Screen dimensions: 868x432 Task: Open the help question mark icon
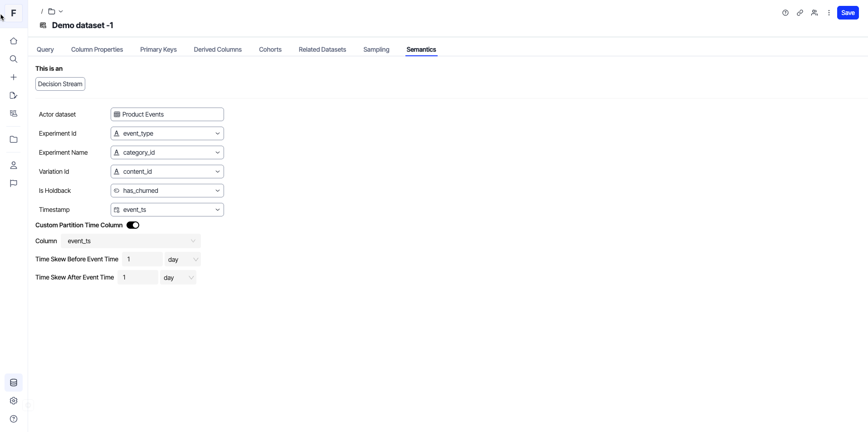tap(785, 13)
